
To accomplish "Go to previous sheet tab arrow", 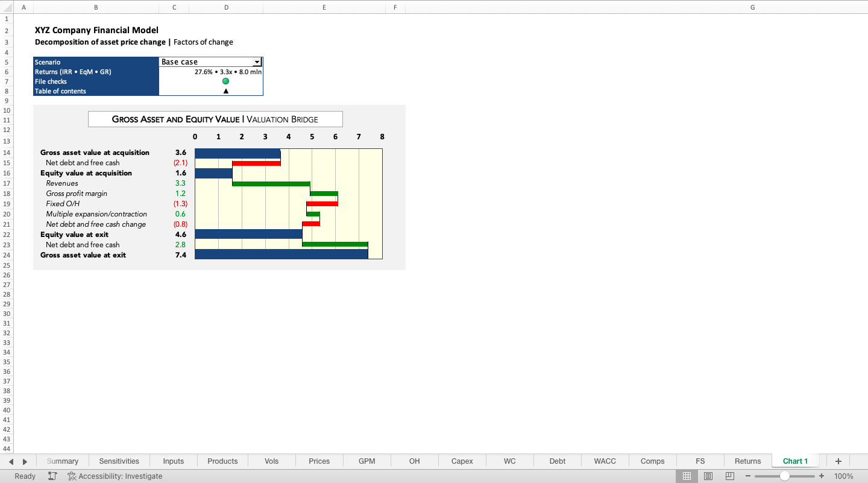I will pos(11,461).
